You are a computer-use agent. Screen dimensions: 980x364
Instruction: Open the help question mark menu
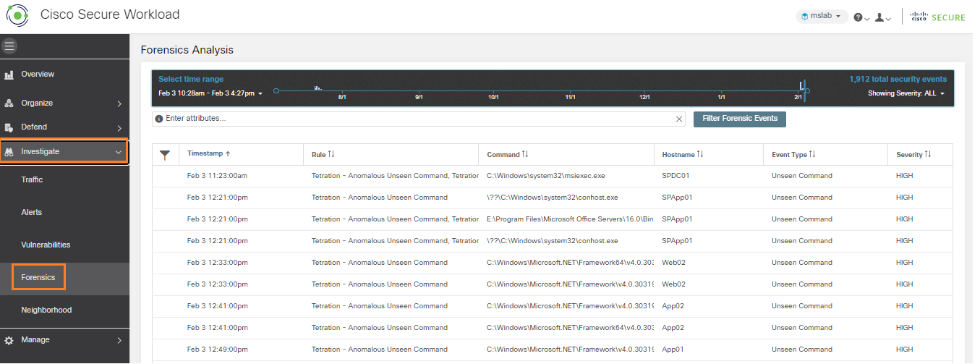pos(861,17)
